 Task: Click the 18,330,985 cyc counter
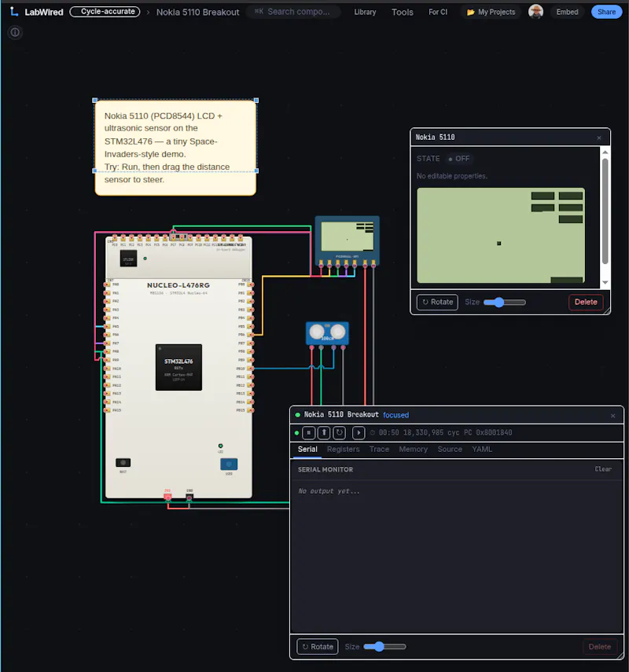tap(431, 432)
